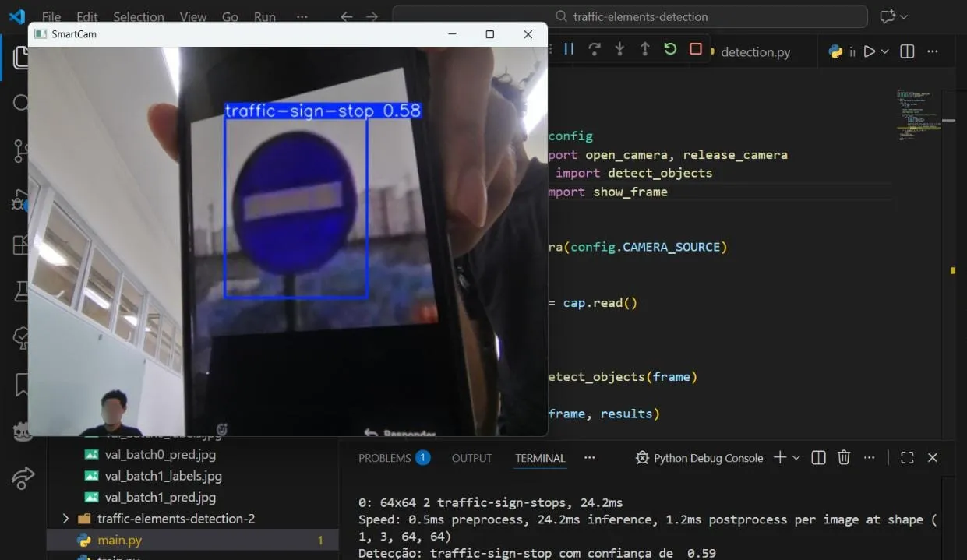The height and width of the screenshot is (560, 967).
Task: Open main.py in the file explorer
Action: coord(119,540)
